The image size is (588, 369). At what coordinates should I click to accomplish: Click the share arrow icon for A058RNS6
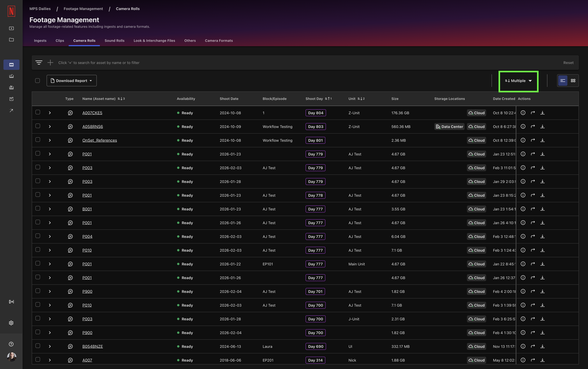pos(533,126)
